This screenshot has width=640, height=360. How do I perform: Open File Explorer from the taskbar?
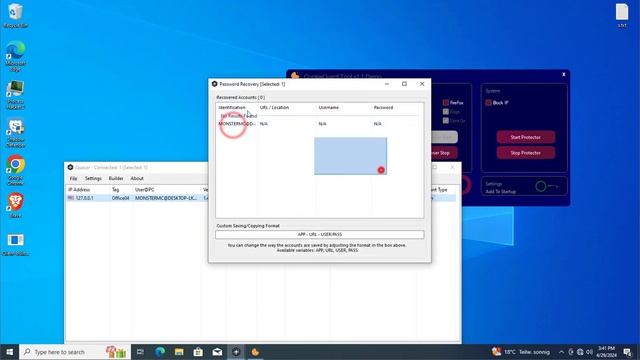pyautogui.click(x=179, y=352)
